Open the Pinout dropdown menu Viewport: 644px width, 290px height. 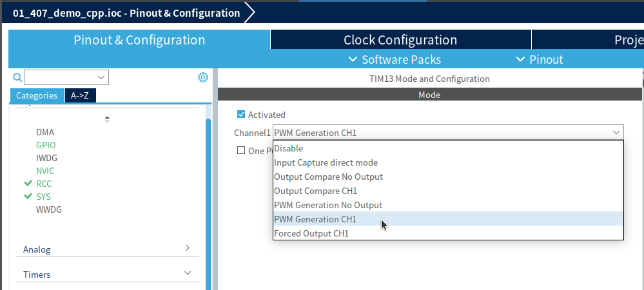pos(540,59)
